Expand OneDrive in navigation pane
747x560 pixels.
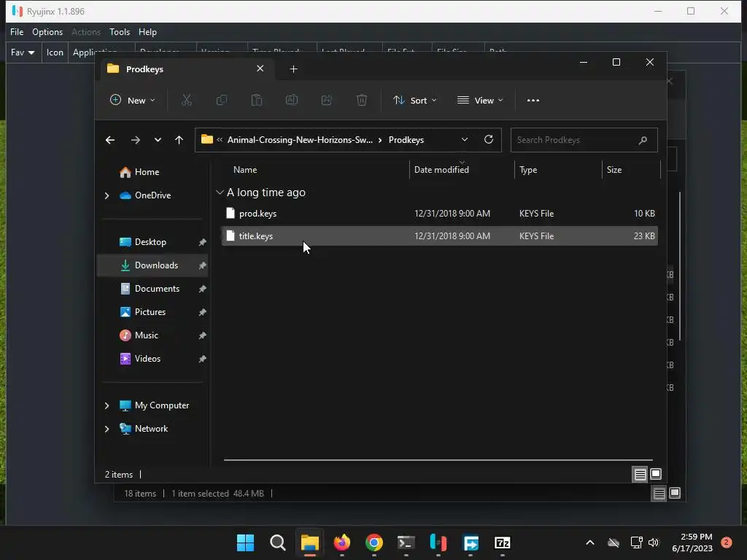[x=107, y=195]
